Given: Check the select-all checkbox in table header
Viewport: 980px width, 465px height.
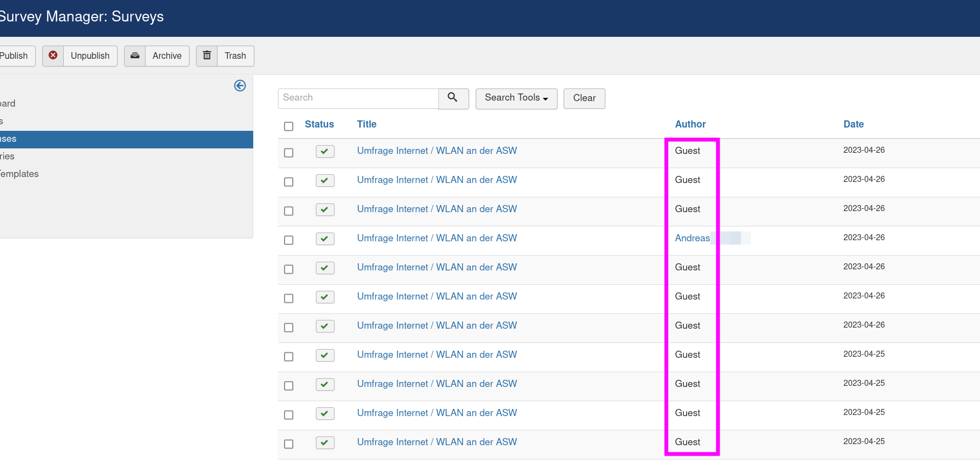Looking at the screenshot, I should [288, 126].
